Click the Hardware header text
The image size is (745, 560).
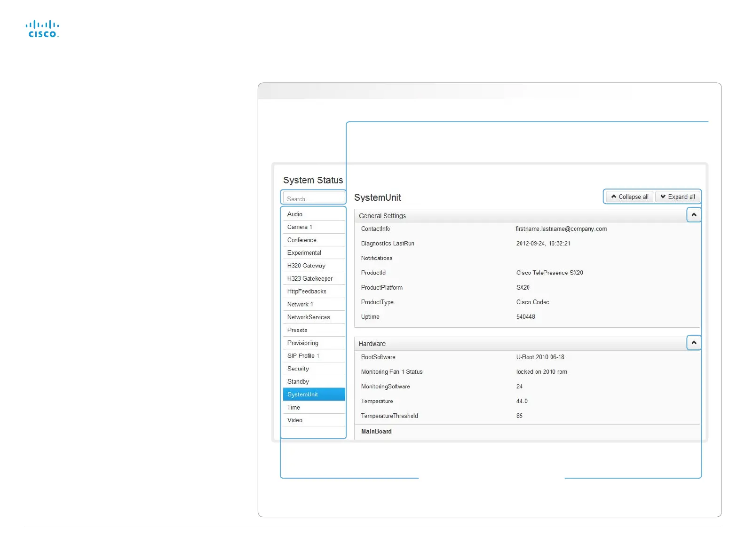tap(372, 344)
